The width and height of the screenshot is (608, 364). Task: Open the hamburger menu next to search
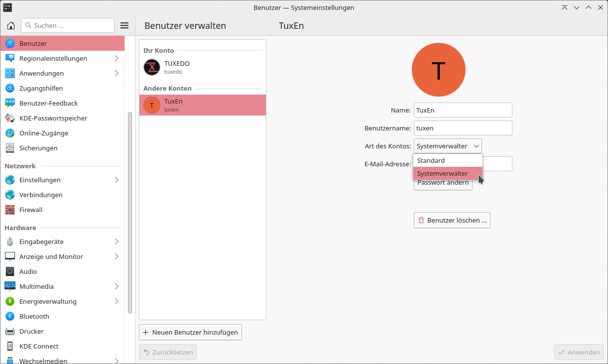pos(124,25)
